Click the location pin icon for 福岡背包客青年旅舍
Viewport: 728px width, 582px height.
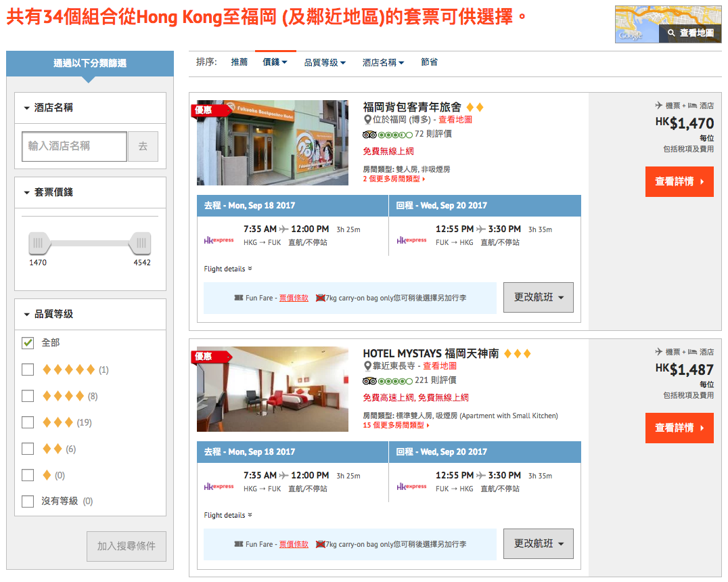[x=367, y=120]
